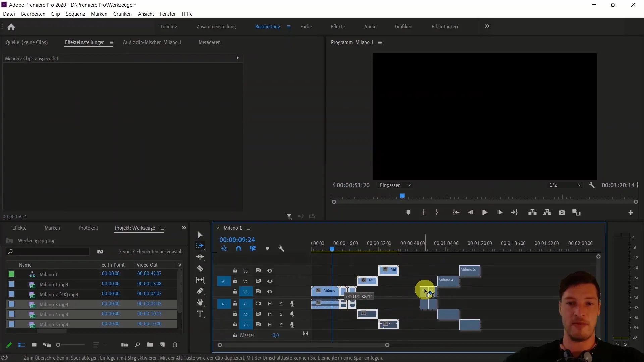Click Find magnifier in project panel footer
Image resolution: width=644 pixels, height=362 pixels.
[137, 345]
